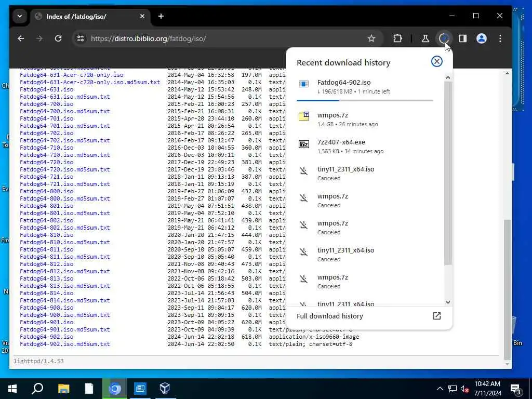Image resolution: width=532 pixels, height=399 pixels.
Task: Open the blank document taskbar icon
Action: tap(89, 389)
